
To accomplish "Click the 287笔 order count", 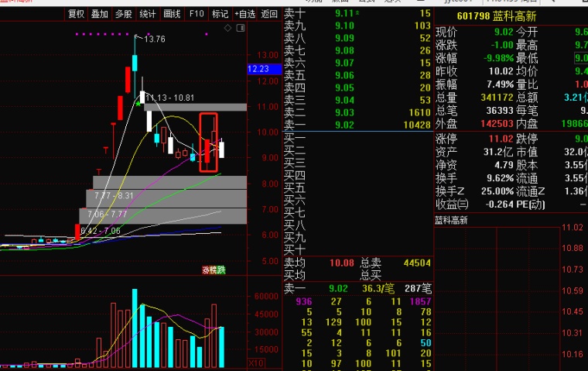I will (x=418, y=288).
